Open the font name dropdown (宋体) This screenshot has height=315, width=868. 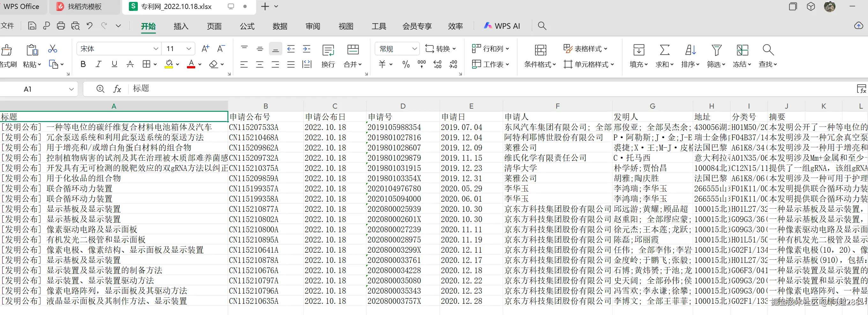[156, 49]
